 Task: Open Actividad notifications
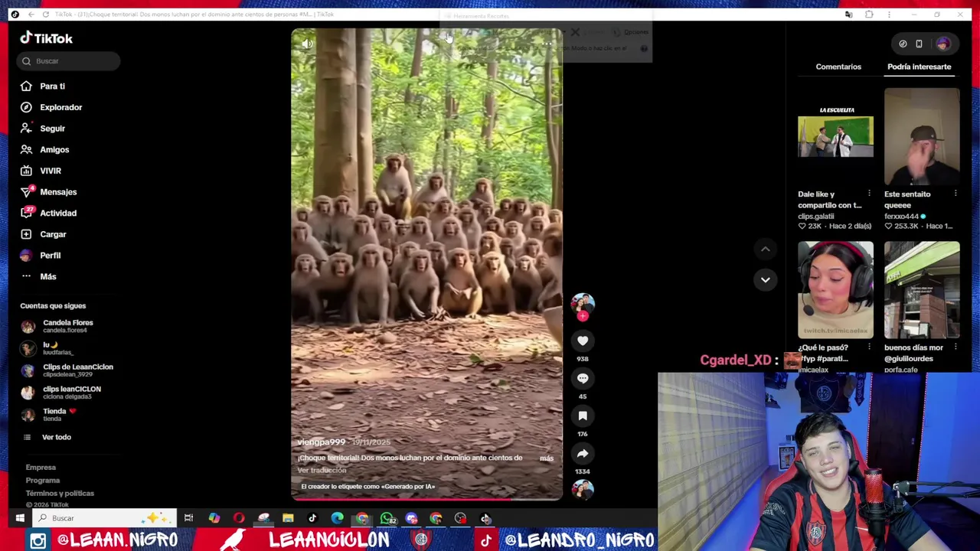tap(49, 214)
